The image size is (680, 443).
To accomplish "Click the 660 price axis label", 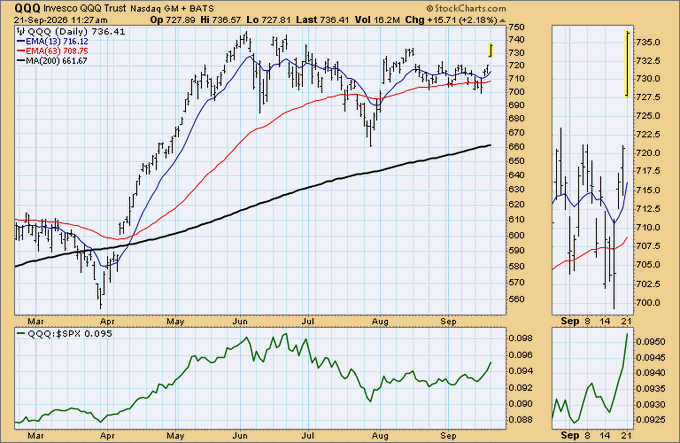I will click(x=517, y=147).
